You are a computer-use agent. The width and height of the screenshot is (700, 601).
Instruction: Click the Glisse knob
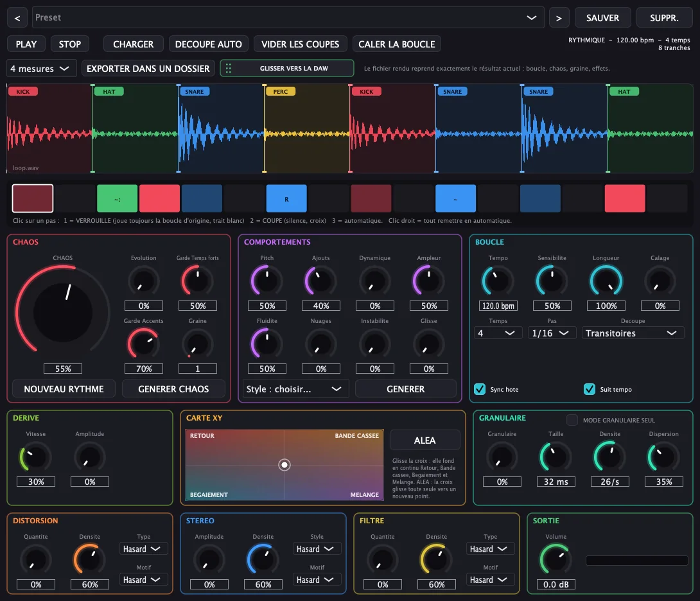tap(429, 344)
